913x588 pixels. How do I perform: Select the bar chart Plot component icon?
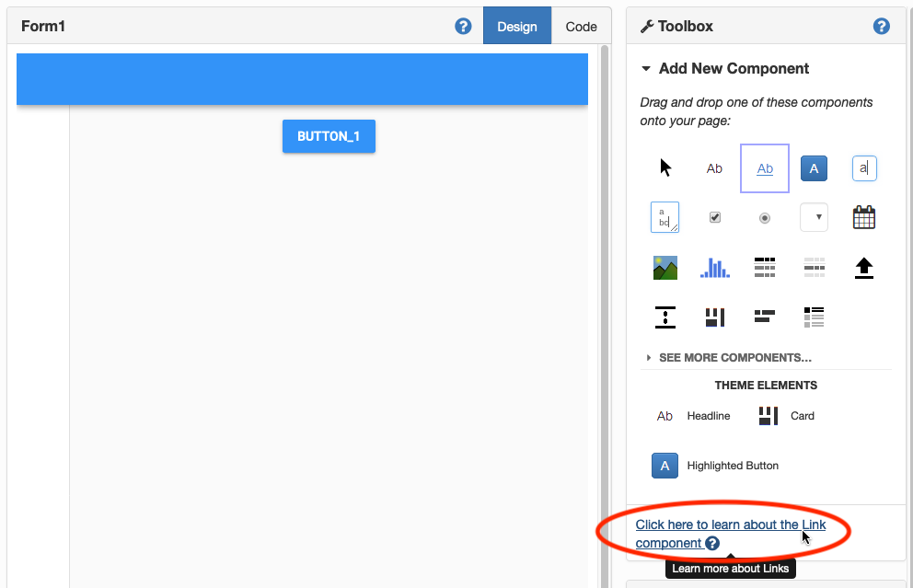(714, 268)
